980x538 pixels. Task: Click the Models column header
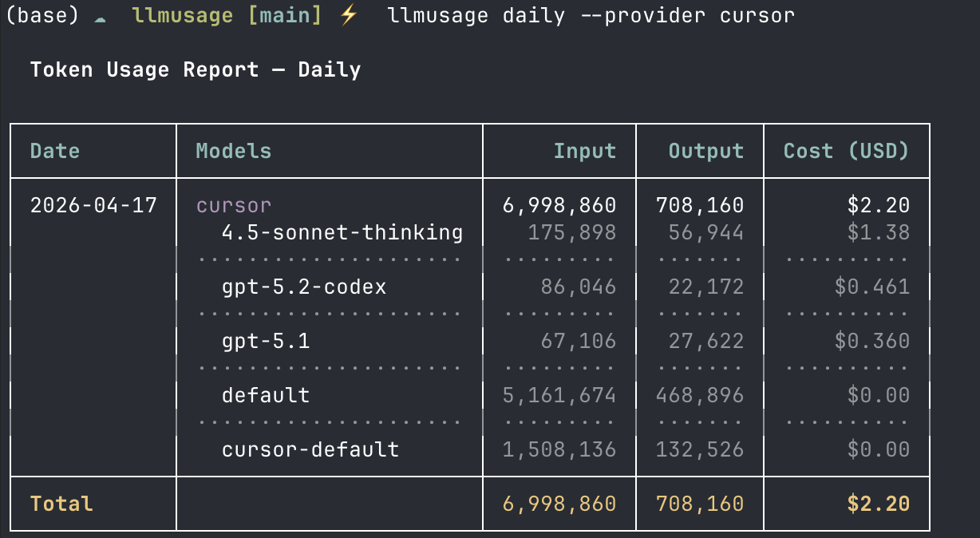click(233, 151)
